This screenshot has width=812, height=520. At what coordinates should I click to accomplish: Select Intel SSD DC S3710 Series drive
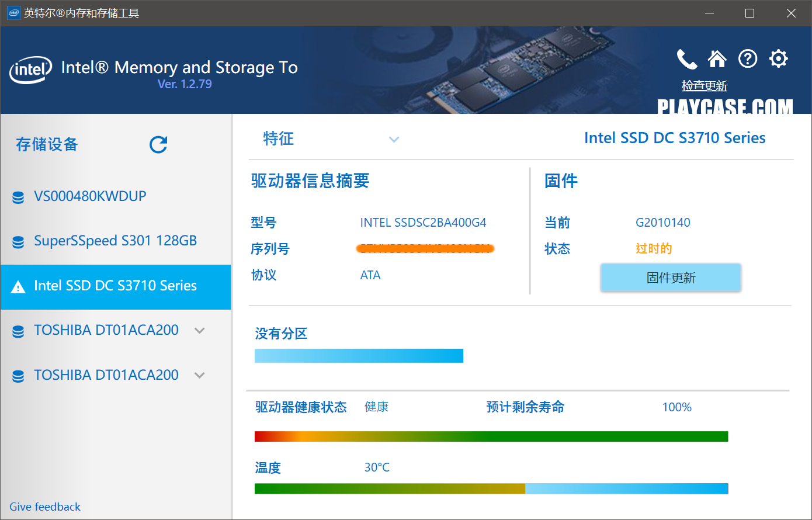click(115, 286)
